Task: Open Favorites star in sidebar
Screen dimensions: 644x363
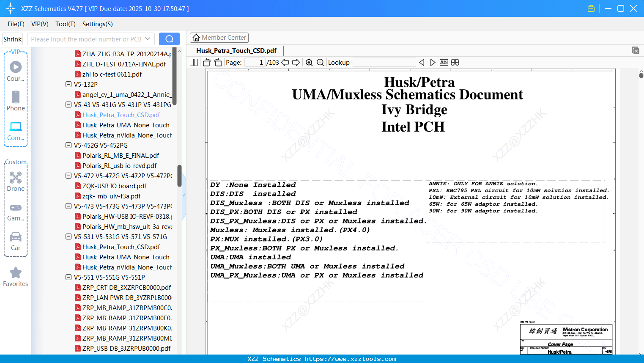Action: coord(16,277)
